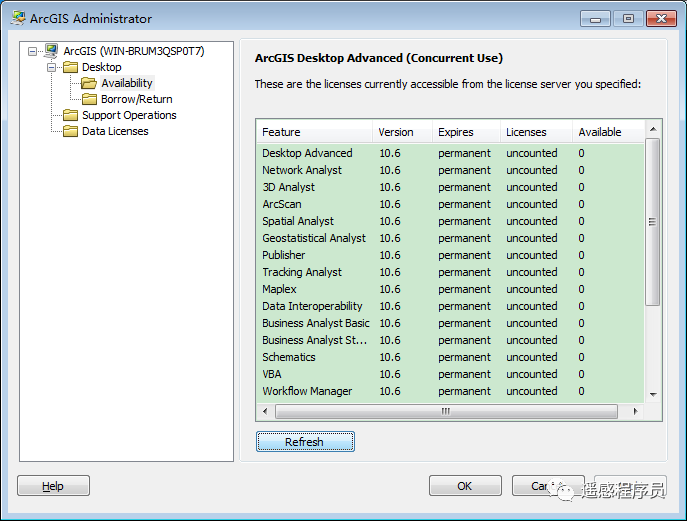Click the Cancel button
Viewport: 687px width, 521px height.
point(548,486)
